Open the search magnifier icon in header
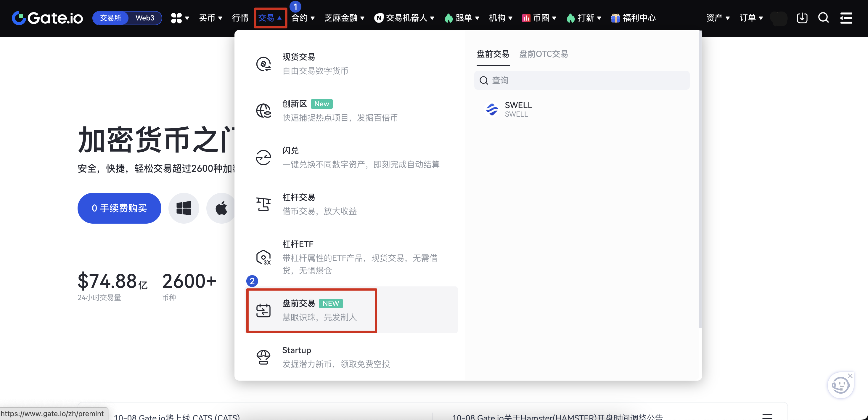This screenshot has height=420, width=868. (x=824, y=18)
